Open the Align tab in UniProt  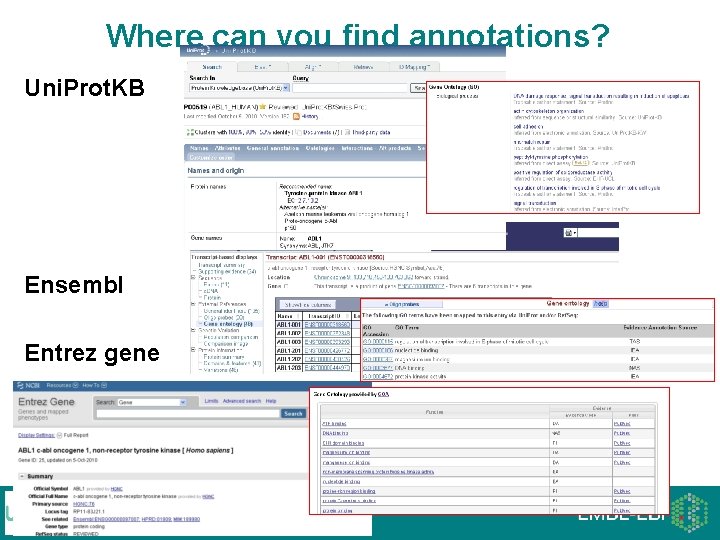(x=313, y=67)
